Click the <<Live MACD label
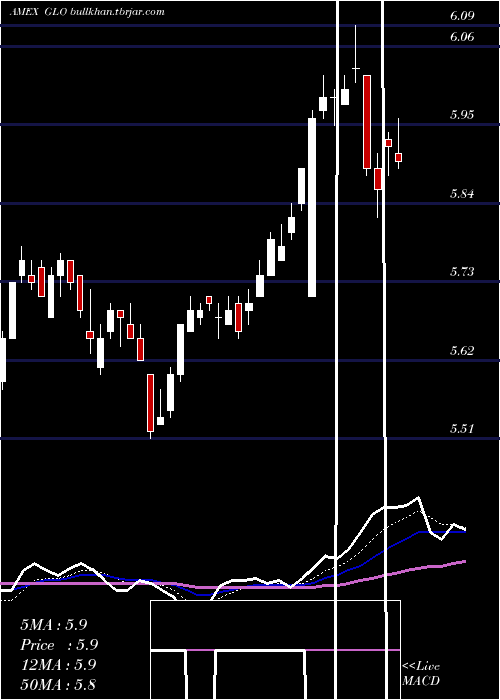 421,674
